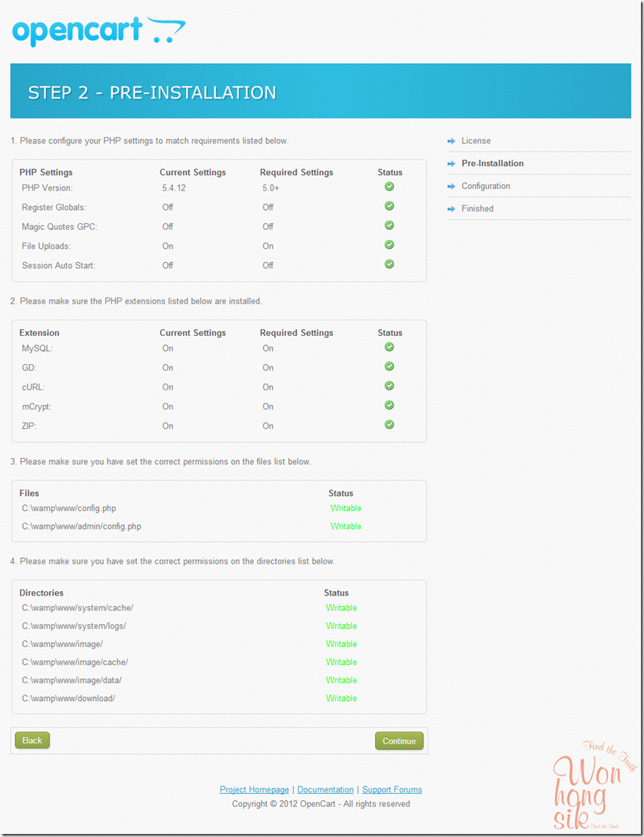This screenshot has width=644, height=837.
Task: Click green check icon for Register Globals
Action: pyautogui.click(x=390, y=206)
